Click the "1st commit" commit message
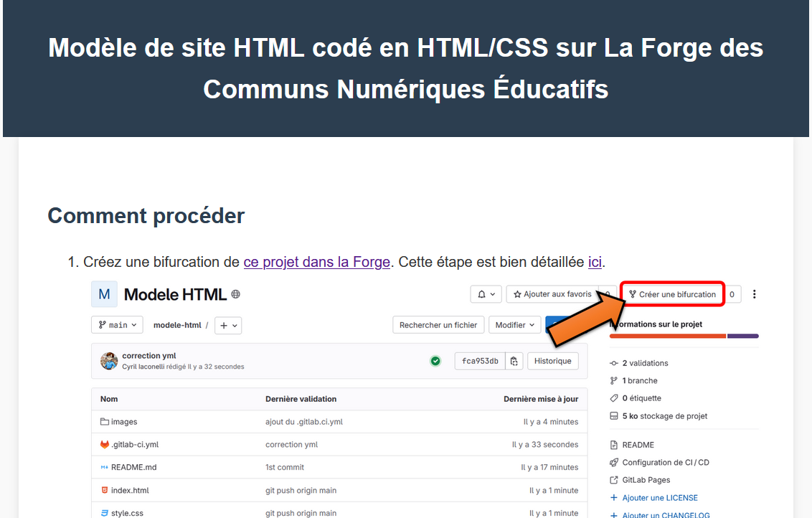Image resolution: width=812 pixels, height=518 pixels. point(285,467)
